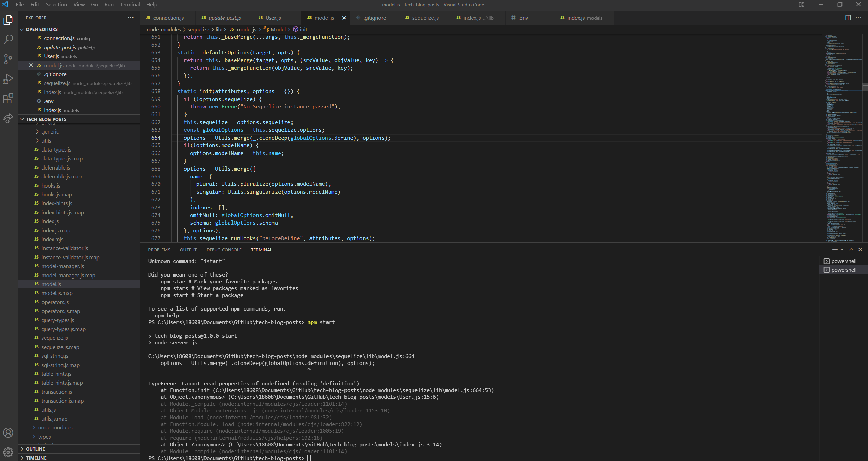Select the first powershell terminal
The height and width of the screenshot is (461, 868).
(x=844, y=261)
